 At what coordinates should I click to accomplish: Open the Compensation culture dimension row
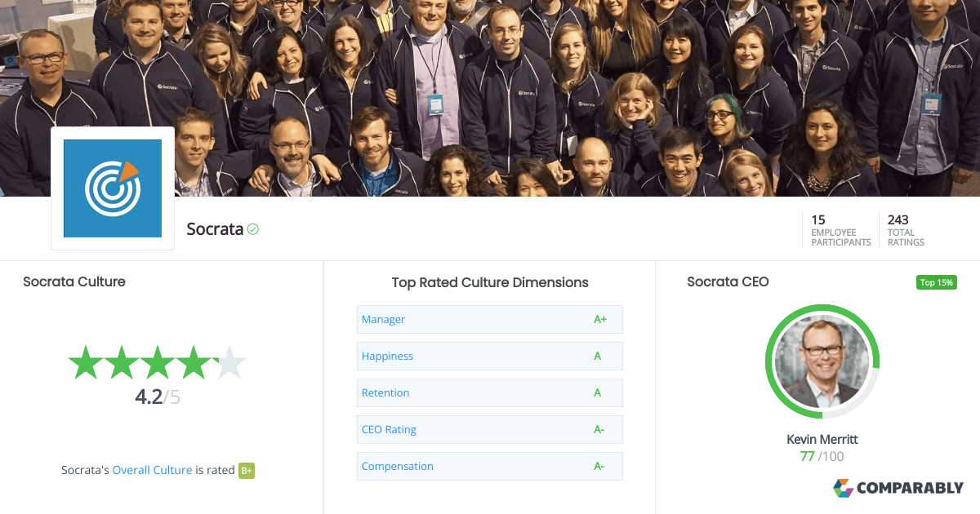[x=490, y=466]
